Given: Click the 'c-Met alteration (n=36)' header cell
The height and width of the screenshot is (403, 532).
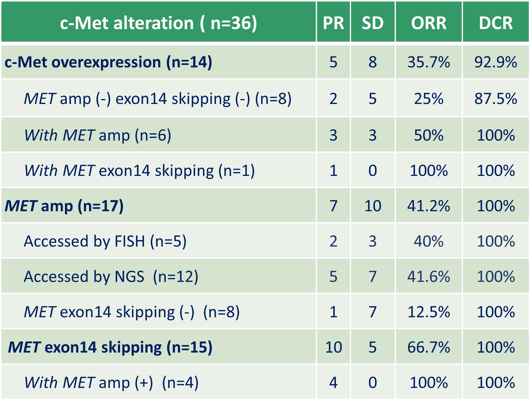Looking at the screenshot, I should (159, 23).
